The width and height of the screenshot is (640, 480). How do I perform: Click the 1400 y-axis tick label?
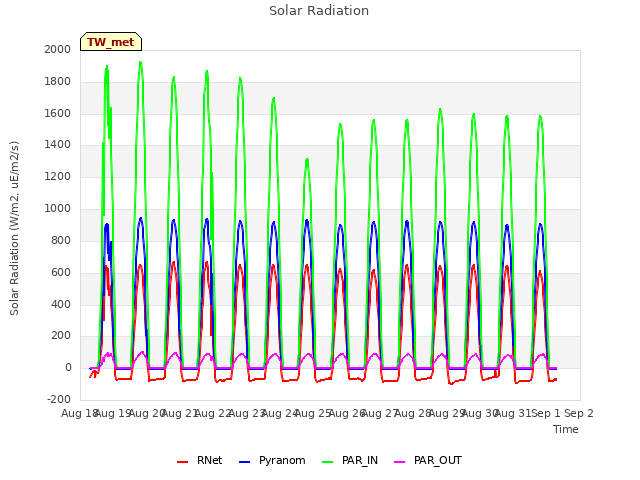(58, 145)
